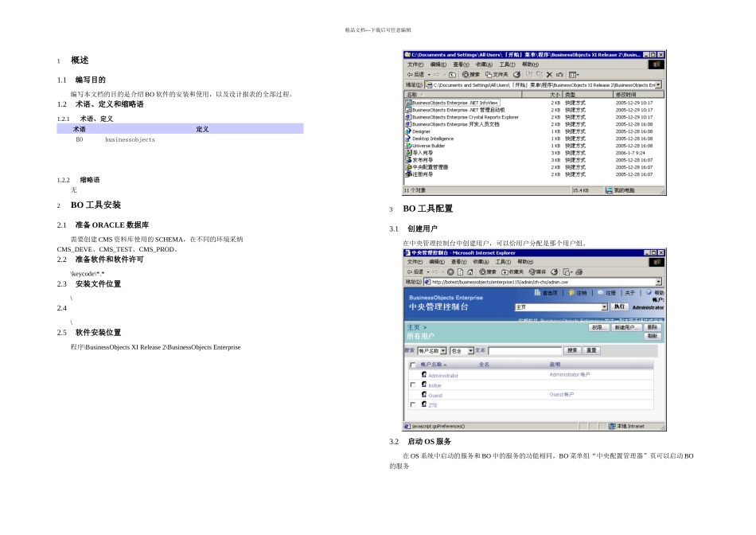Click the IE stop toolbar icon
Viewport: 756px width, 535px height.
tap(450, 272)
